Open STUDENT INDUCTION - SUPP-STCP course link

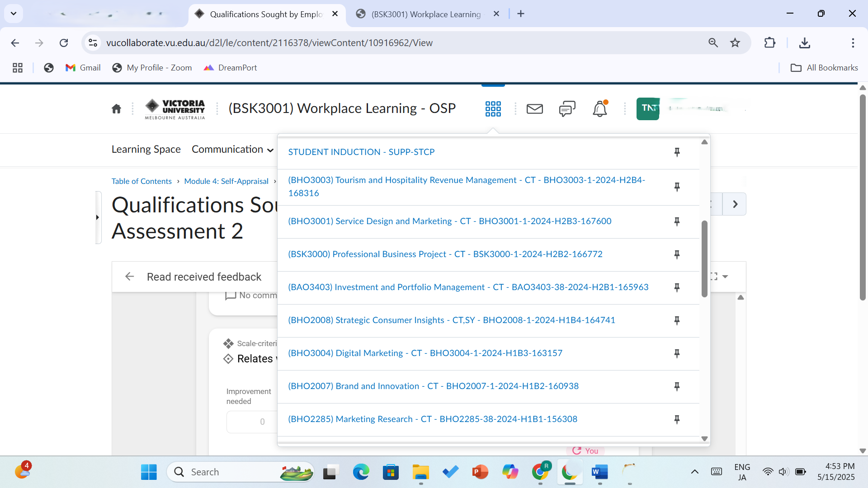click(x=361, y=152)
